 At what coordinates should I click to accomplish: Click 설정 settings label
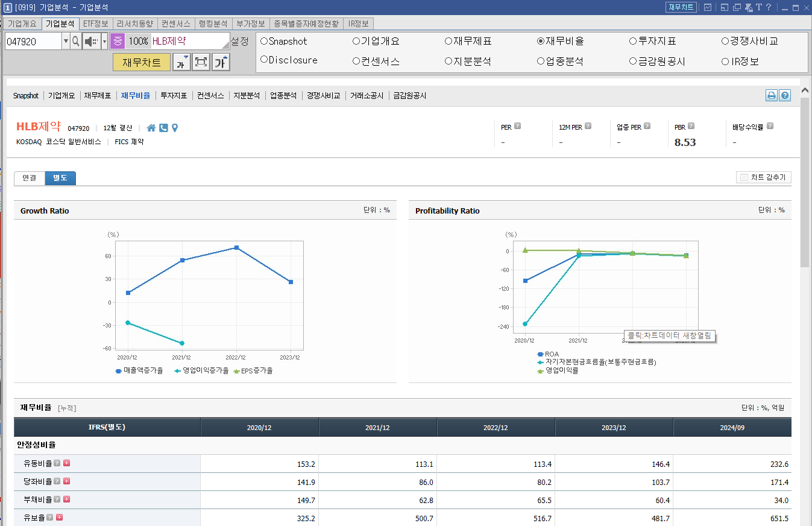click(239, 41)
